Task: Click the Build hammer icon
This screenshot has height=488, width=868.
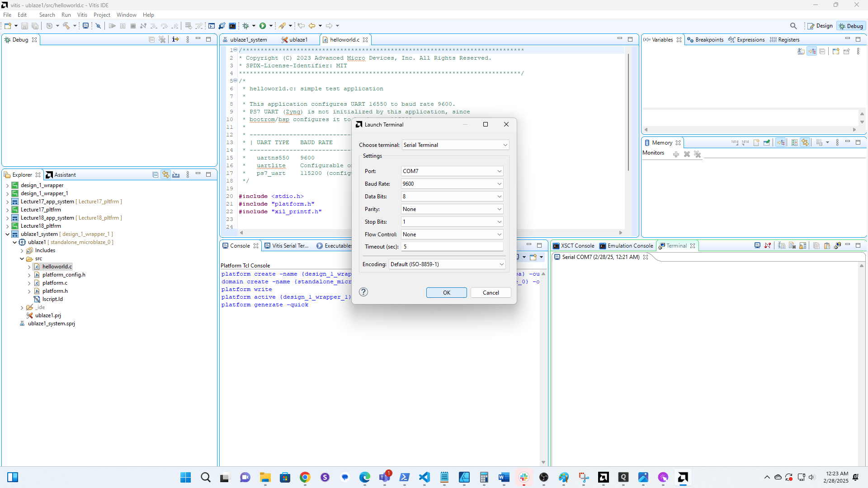Action: (66, 26)
